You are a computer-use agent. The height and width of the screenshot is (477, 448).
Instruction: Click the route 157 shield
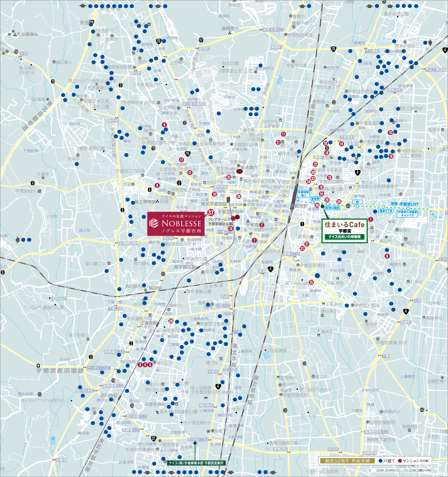(x=201, y=40)
